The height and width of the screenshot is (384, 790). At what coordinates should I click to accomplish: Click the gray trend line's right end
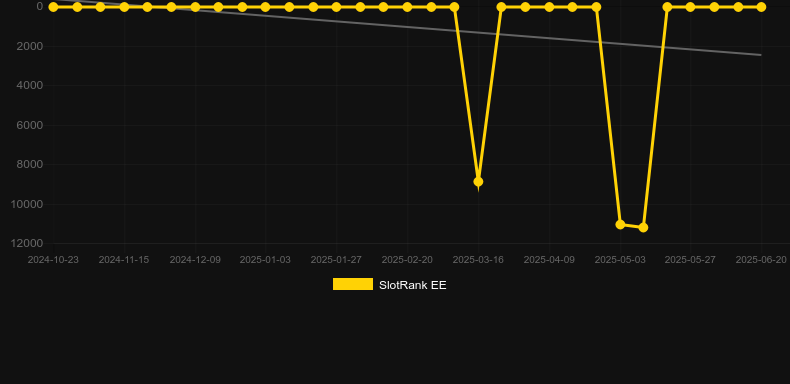tap(760, 55)
